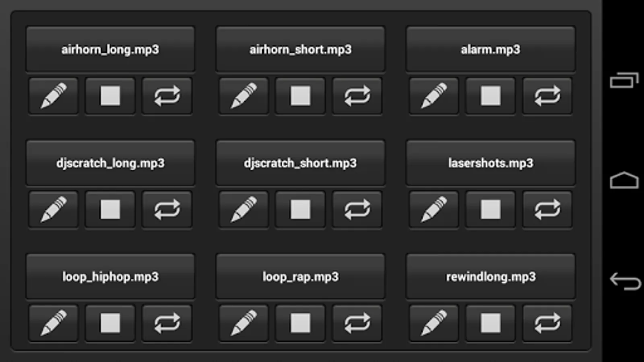Stop the lasershots.mp3 sound
This screenshot has width=644, height=362.
pos(491,210)
